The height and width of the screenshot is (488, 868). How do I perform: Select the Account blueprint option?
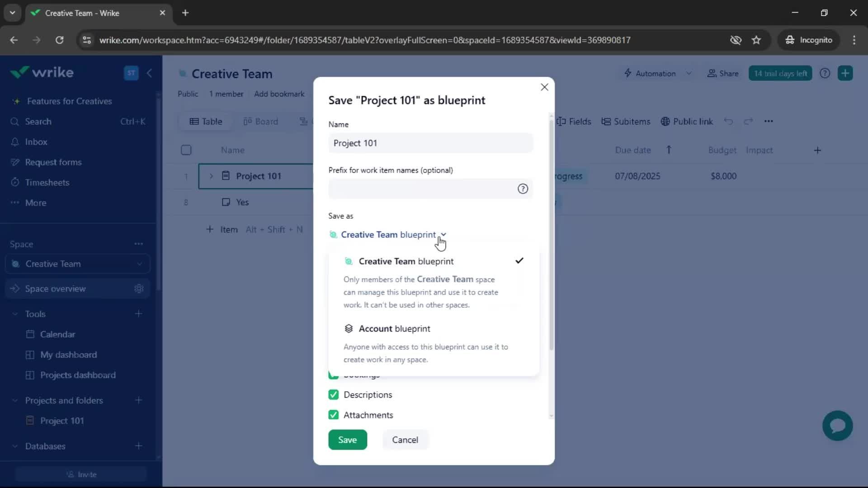[x=434, y=344]
